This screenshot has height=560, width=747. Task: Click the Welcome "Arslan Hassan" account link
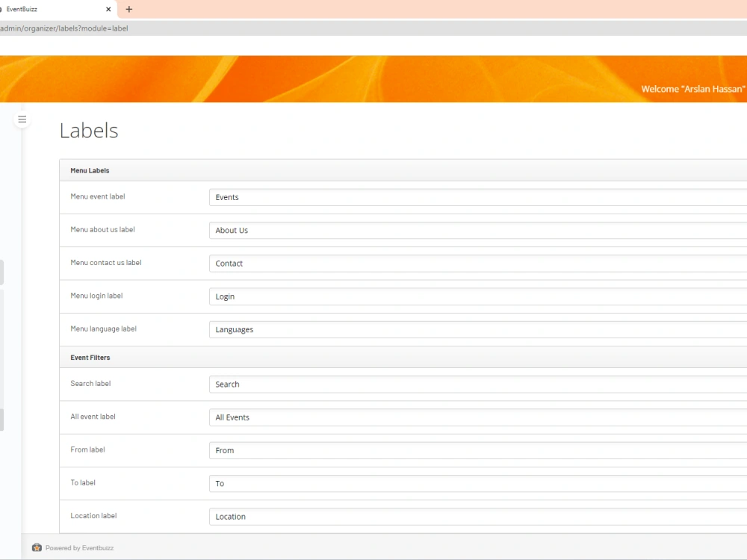coord(694,89)
